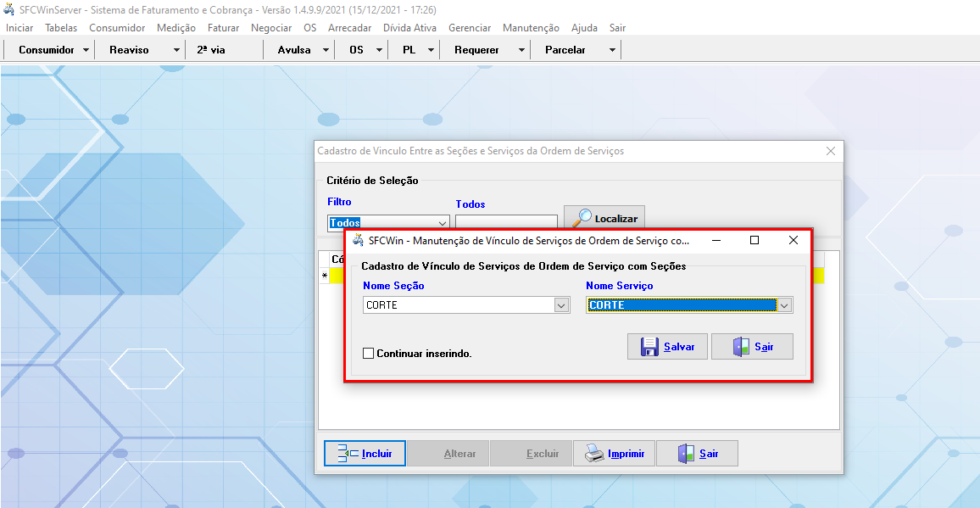Click the SFCWin dialog title bar icon
Viewport: 980px width, 508px height.
pyautogui.click(x=358, y=240)
